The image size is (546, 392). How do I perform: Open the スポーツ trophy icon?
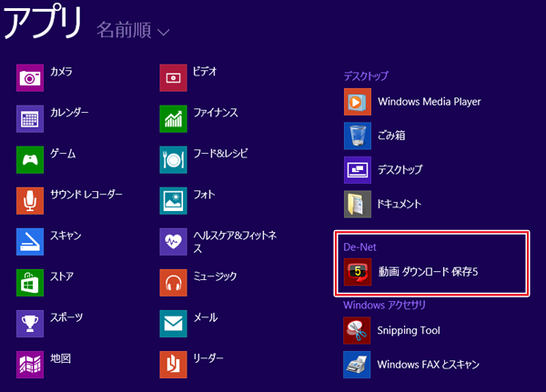pos(30,324)
